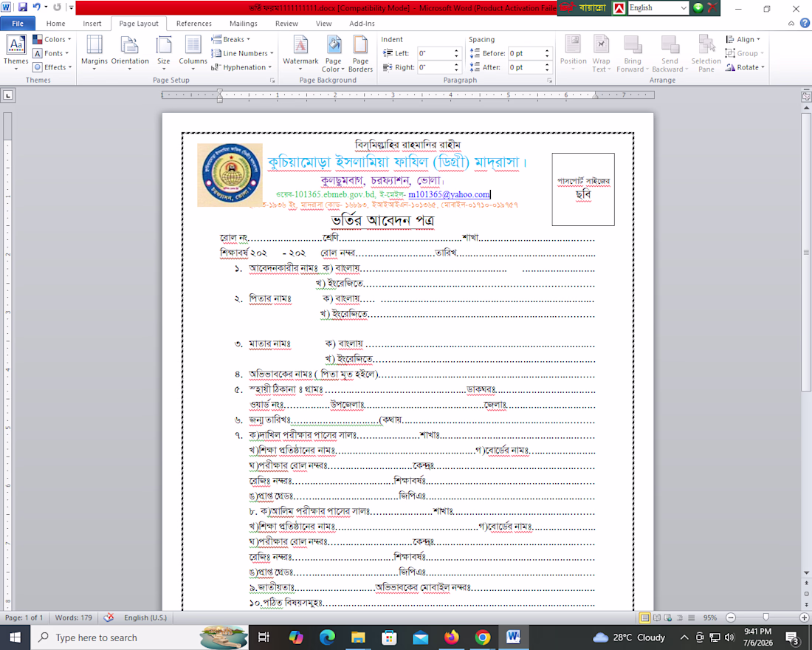Open the Themes gallery
The width and height of the screenshot is (812, 650).
click(x=16, y=53)
